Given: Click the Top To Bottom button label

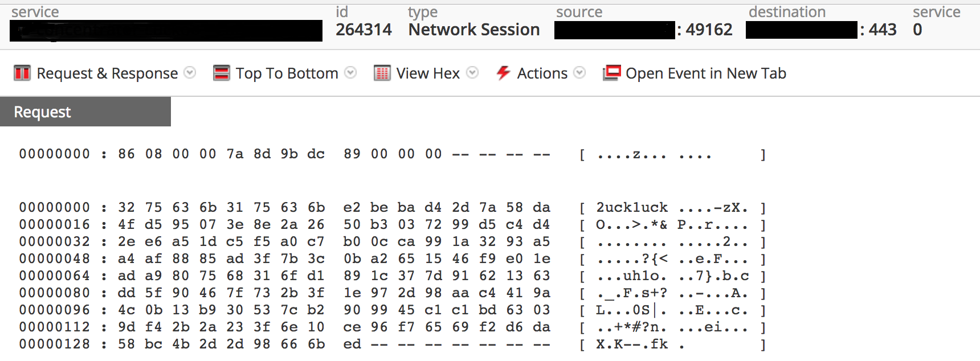Looking at the screenshot, I should [286, 73].
